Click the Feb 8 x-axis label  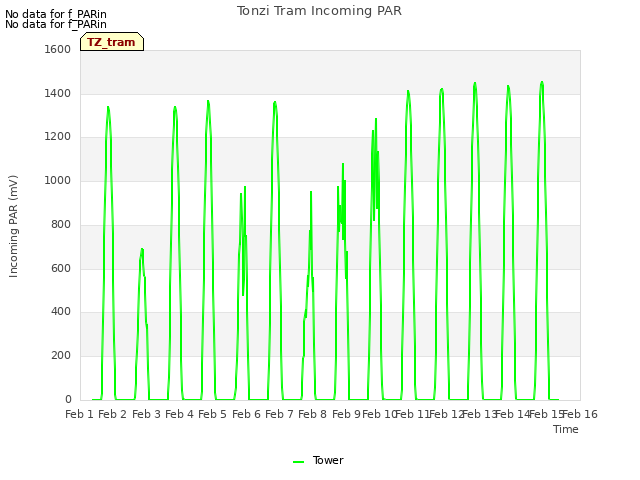[x=312, y=414]
